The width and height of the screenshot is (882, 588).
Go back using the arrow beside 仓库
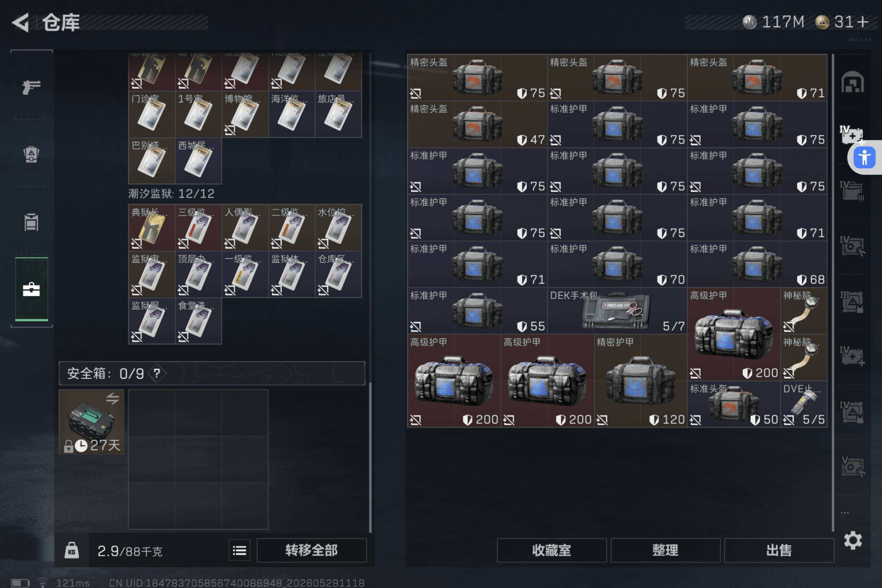(x=21, y=22)
